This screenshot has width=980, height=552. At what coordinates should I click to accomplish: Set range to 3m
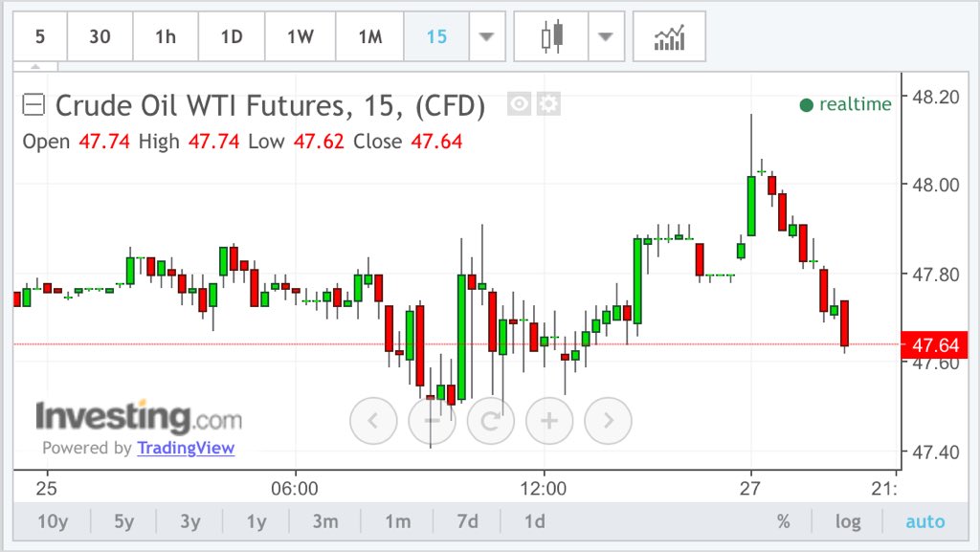(325, 520)
